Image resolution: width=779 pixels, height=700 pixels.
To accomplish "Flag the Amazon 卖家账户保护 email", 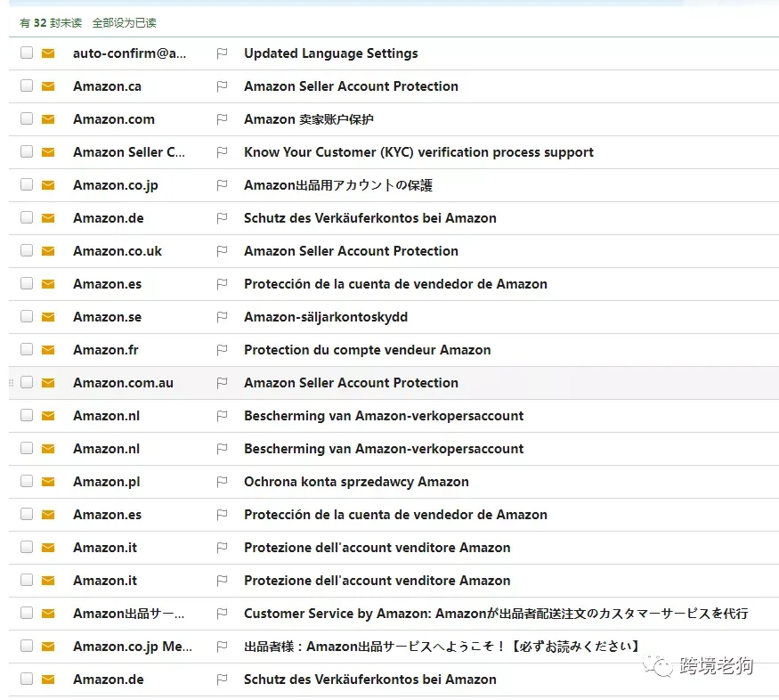I will pos(222,119).
